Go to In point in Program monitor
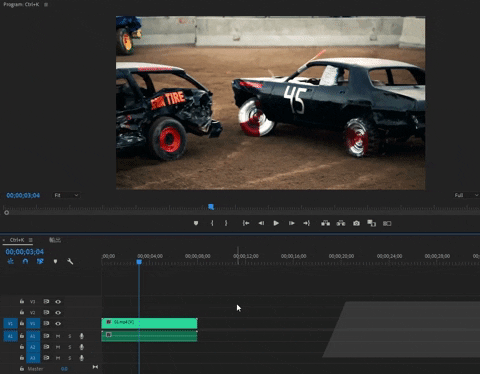This screenshot has width=480, height=374. (246, 223)
